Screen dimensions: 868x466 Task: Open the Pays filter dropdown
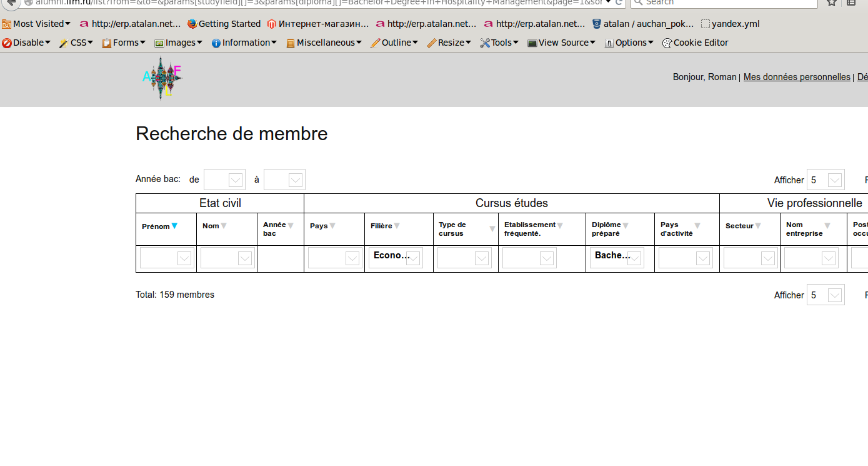335,258
